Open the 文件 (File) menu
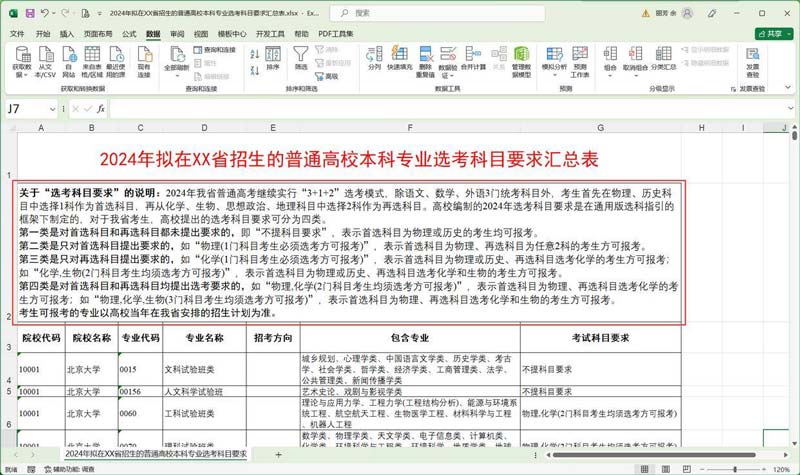 (17, 34)
